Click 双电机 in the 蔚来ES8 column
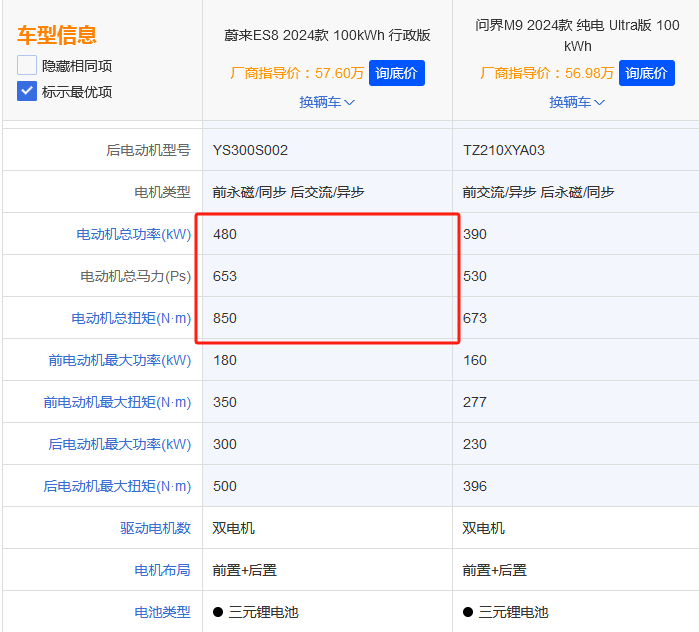699x632 pixels. click(x=233, y=528)
